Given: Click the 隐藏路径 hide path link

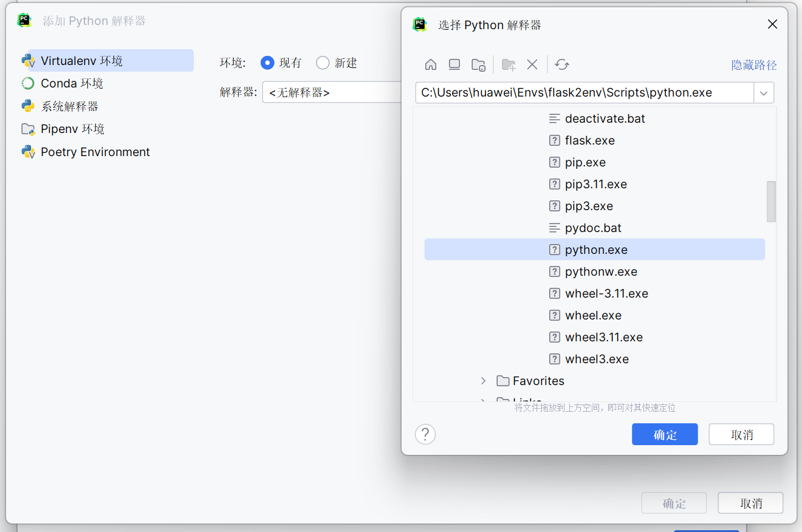Looking at the screenshot, I should 754,65.
